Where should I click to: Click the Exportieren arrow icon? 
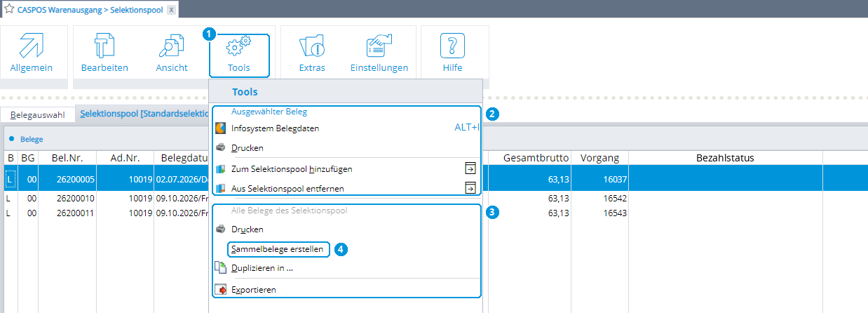pyautogui.click(x=220, y=289)
